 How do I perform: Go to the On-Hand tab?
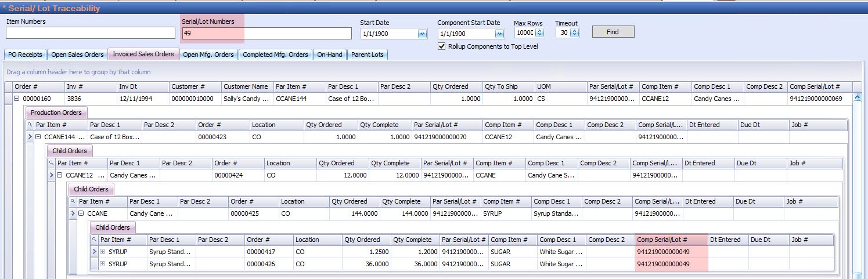coord(330,55)
